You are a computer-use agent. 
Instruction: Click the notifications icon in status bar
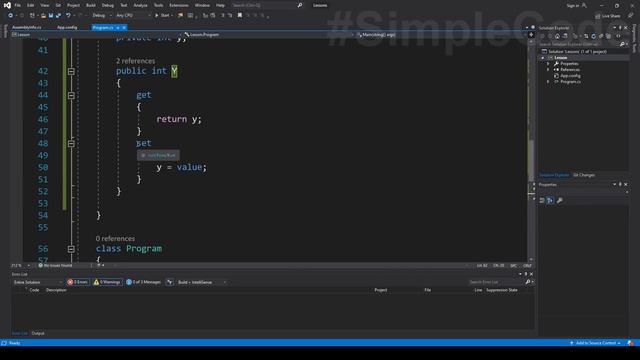(x=630, y=343)
